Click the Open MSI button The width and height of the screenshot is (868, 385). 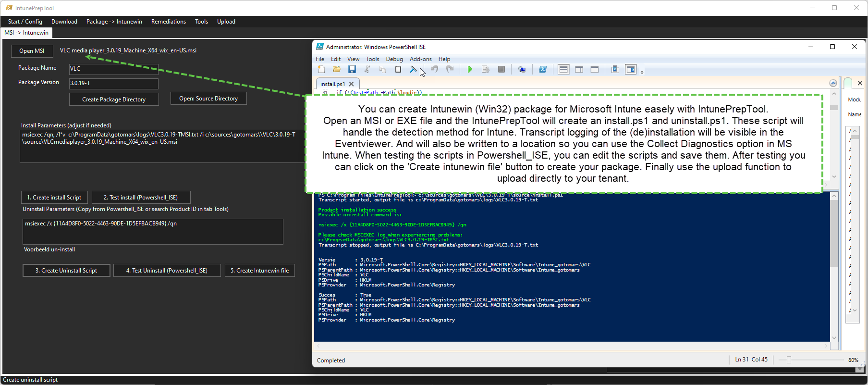click(32, 51)
